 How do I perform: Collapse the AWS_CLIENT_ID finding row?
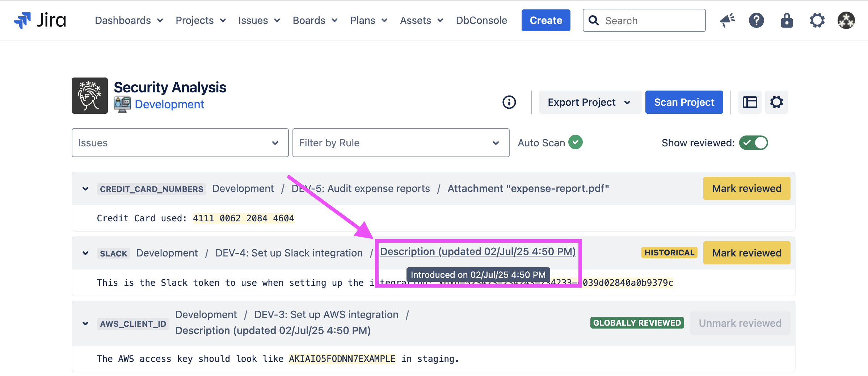[x=85, y=323]
